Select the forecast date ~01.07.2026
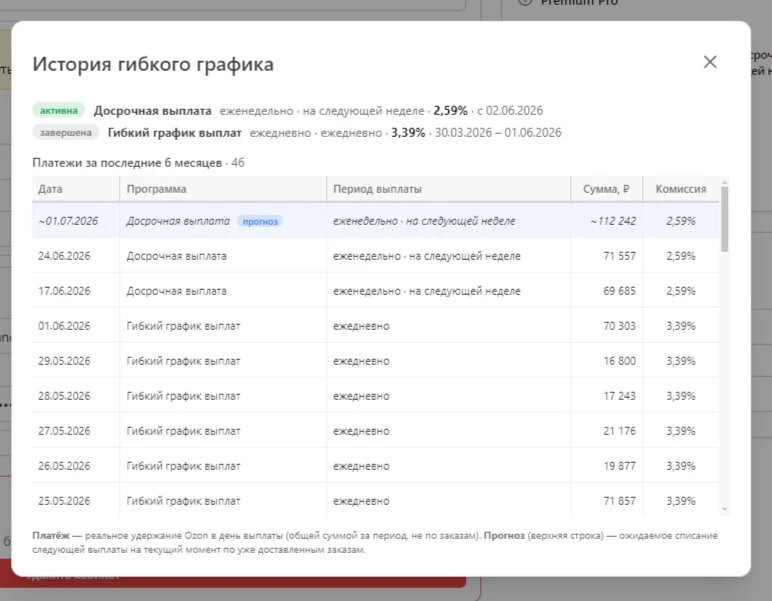This screenshot has height=601, width=772. (68, 221)
